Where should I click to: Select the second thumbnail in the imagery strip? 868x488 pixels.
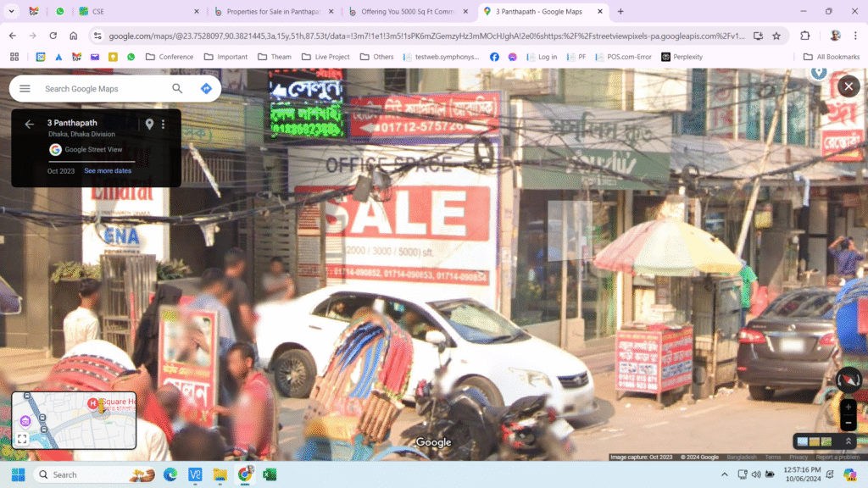[x=815, y=441]
